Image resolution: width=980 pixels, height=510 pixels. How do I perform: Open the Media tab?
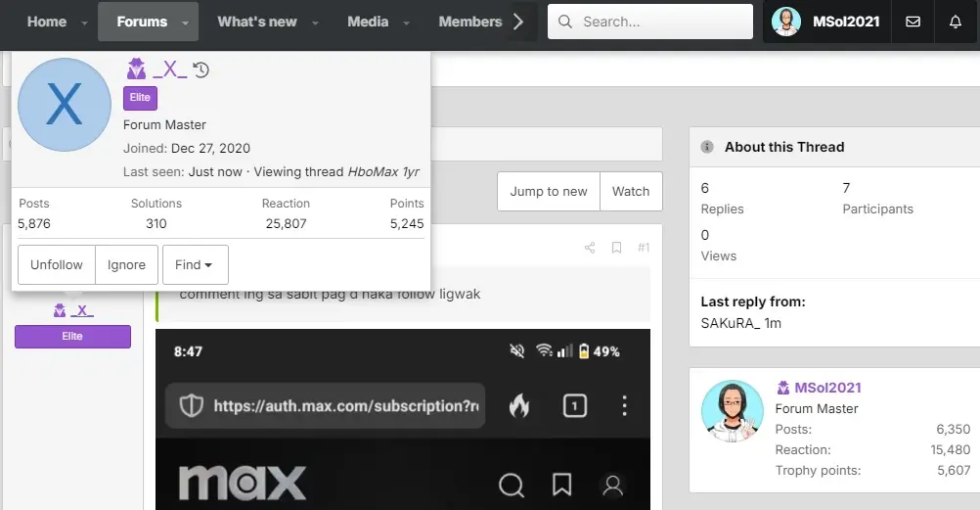(368, 22)
